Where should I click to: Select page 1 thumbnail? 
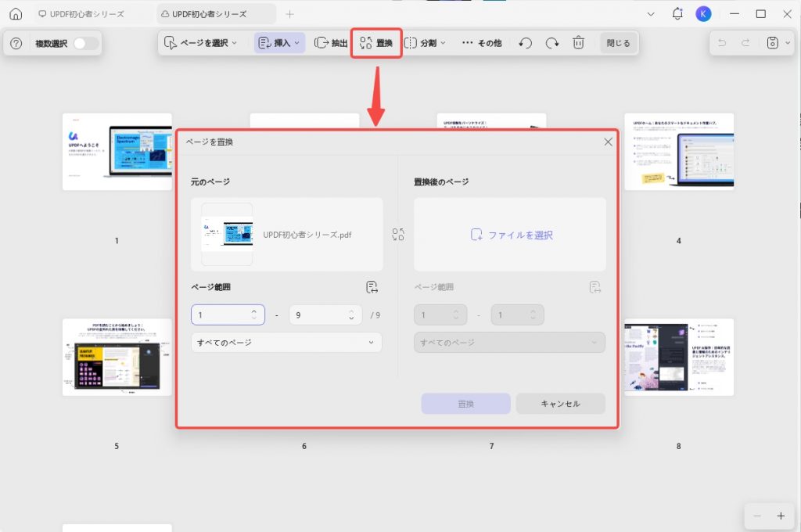117,152
